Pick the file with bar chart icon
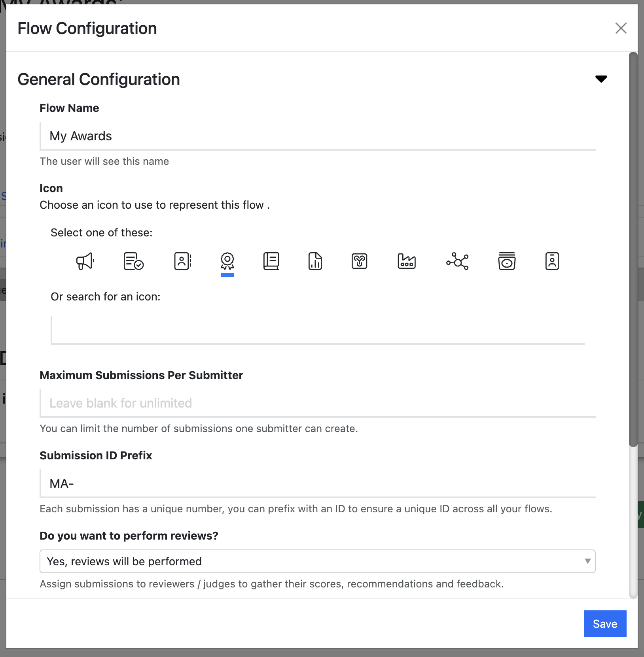This screenshot has width=644, height=657. coord(315,261)
